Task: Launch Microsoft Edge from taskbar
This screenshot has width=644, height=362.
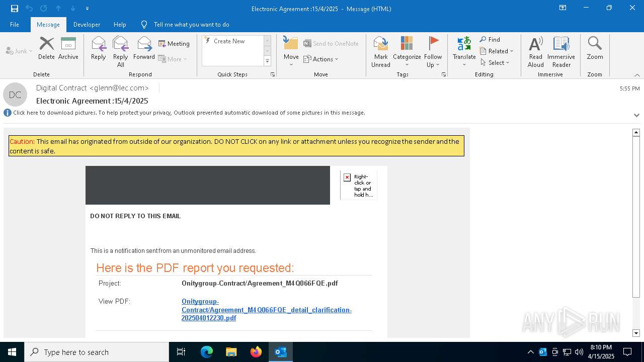Action: [x=206, y=352]
